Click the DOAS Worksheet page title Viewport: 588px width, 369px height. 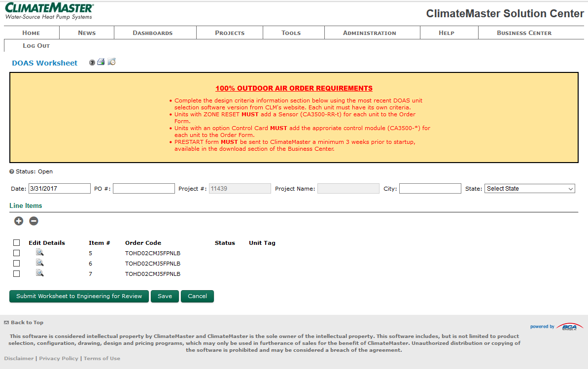[x=45, y=63]
